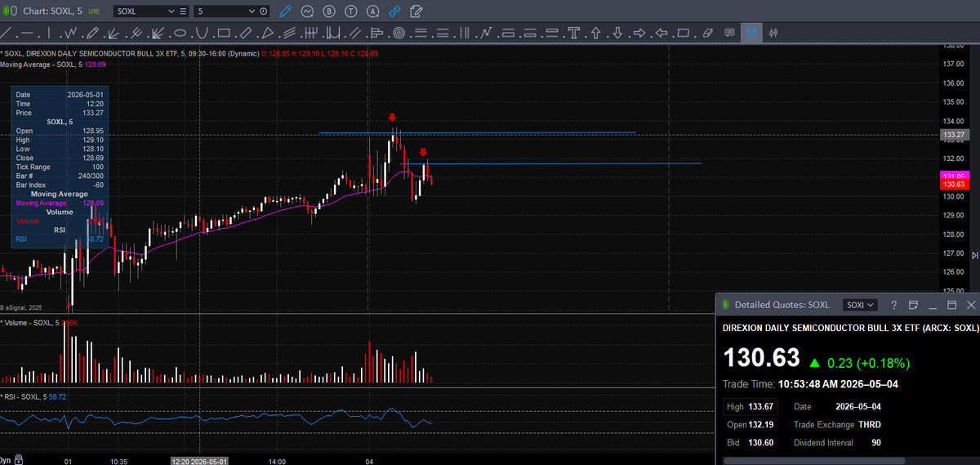Viewport: 980px width, 465px height.
Task: Click the red 130.63 last price tag
Action: tap(954, 185)
